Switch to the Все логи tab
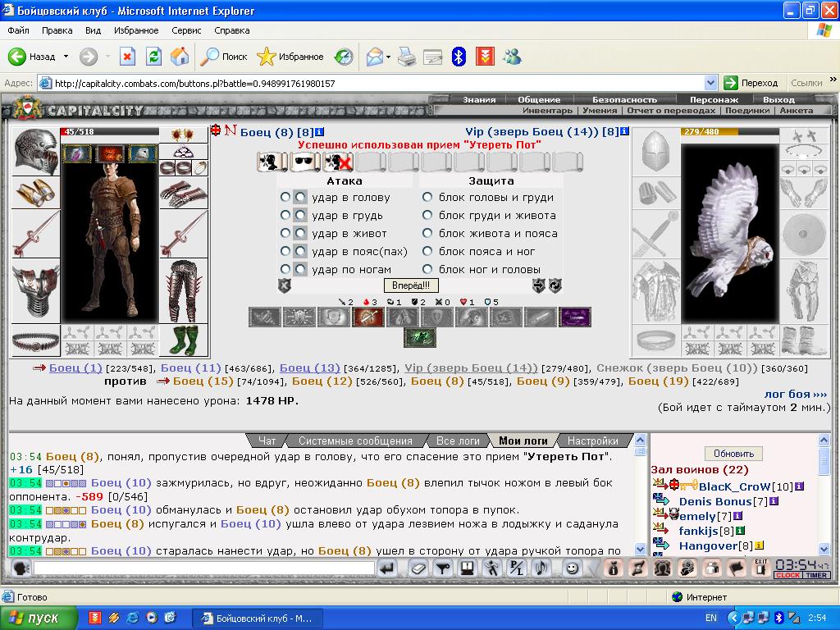Screen dimensions: 840x630 tap(458, 441)
